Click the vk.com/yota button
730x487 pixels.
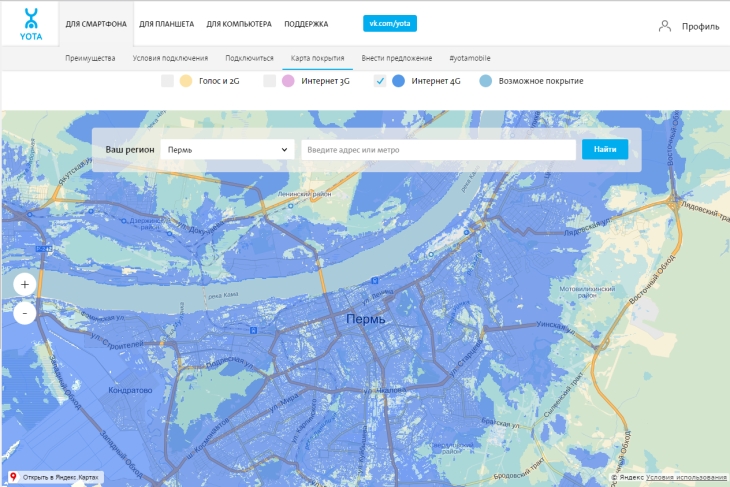tap(390, 23)
